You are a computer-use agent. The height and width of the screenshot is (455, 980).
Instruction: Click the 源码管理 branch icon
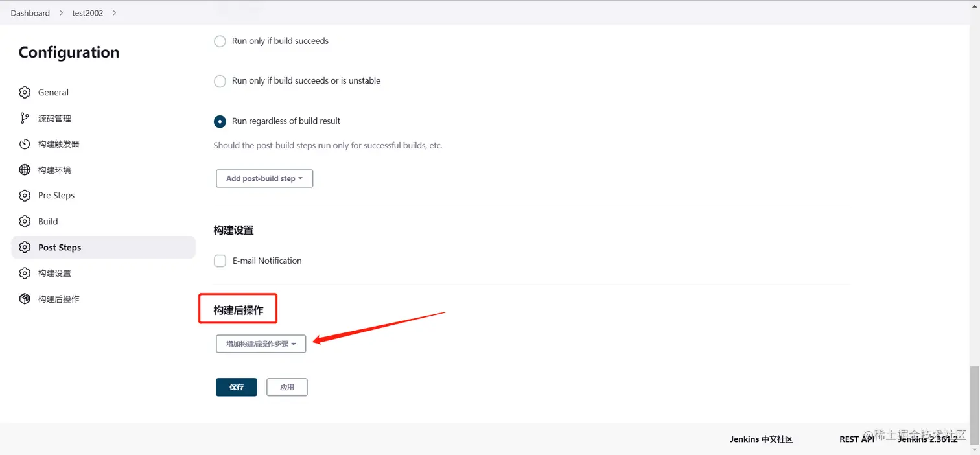pyautogui.click(x=25, y=118)
